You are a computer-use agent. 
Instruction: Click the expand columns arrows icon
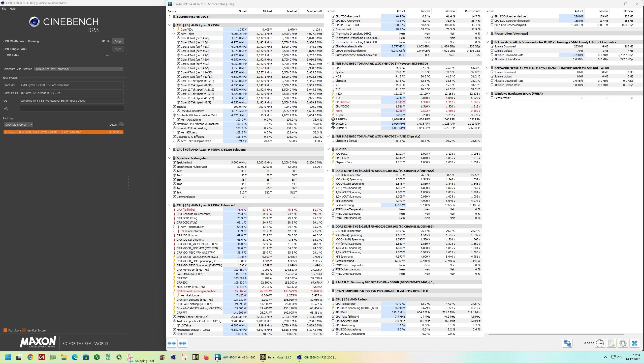172,343
